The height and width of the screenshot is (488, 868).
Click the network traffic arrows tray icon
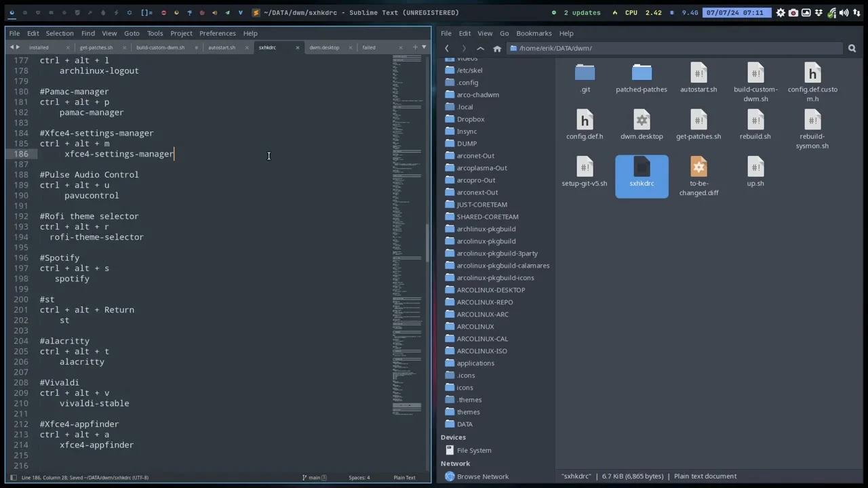coord(857,12)
